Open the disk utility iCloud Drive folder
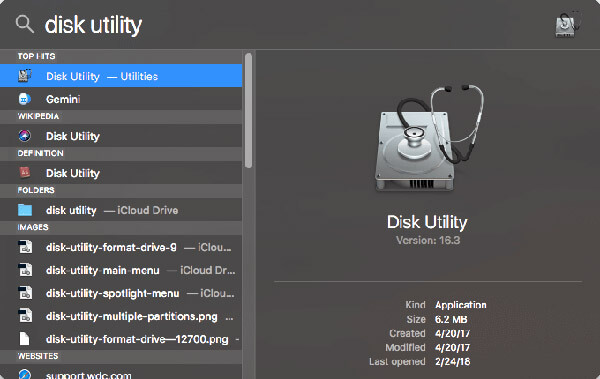 point(121,210)
